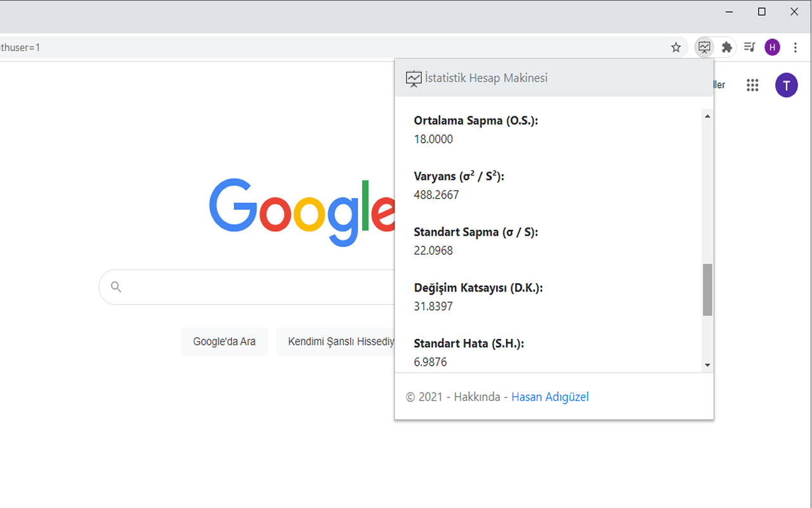This screenshot has width=812, height=508.
Task: Click the Varyans (σ² / S²) label
Action: coord(459,176)
